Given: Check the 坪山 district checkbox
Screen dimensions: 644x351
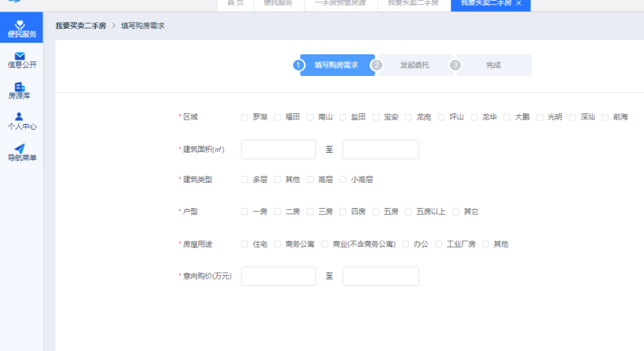Looking at the screenshot, I should pos(441,117).
